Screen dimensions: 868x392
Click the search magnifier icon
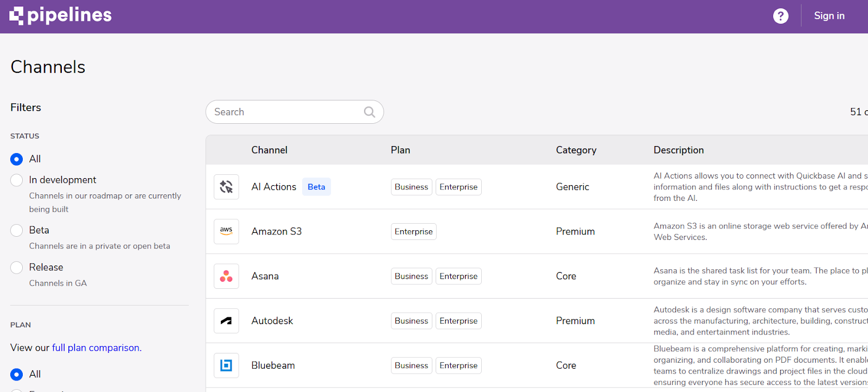pyautogui.click(x=369, y=112)
